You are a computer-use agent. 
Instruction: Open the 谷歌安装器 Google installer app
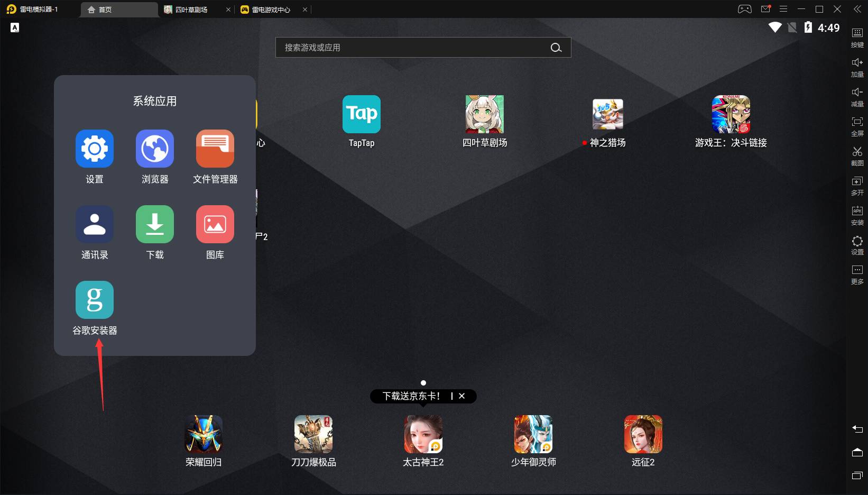click(x=95, y=300)
